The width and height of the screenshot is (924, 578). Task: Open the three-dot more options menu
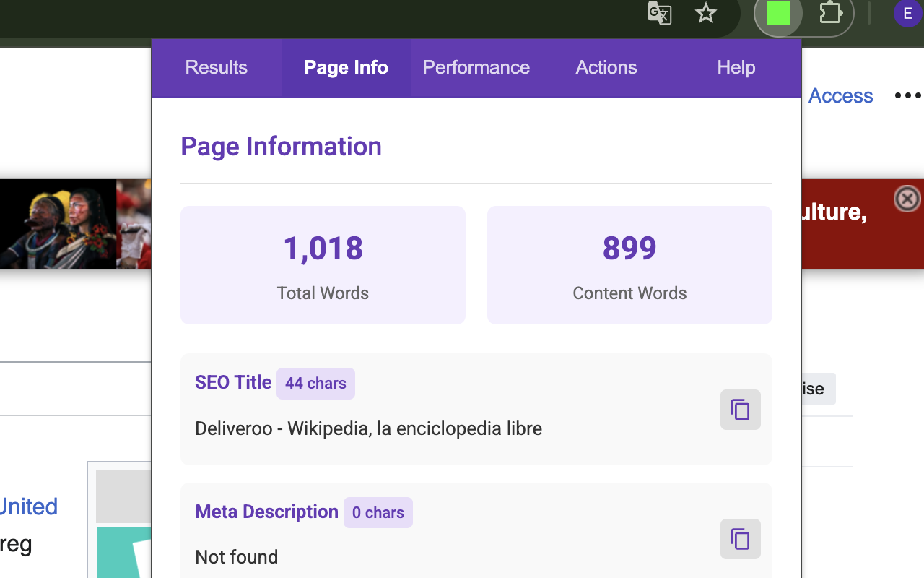(907, 95)
